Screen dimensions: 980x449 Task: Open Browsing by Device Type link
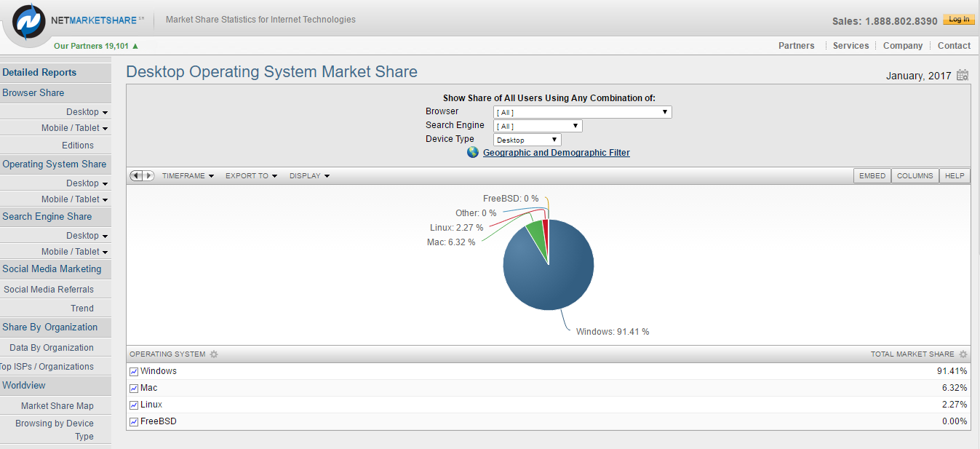point(55,430)
